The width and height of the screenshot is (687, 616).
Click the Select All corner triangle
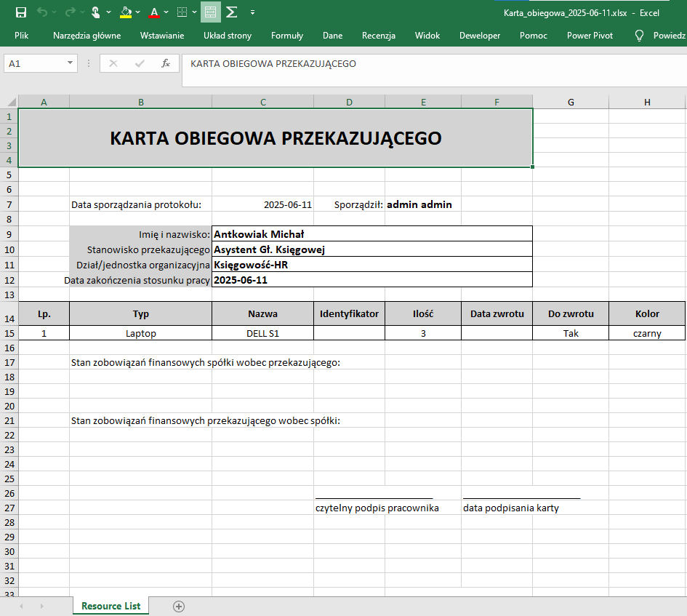tap(12, 102)
